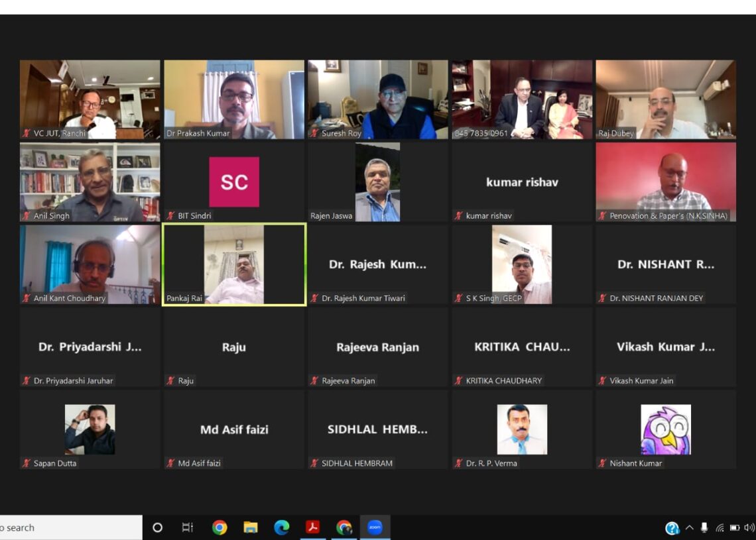Launch Microsoft Edge from the taskbar
The width and height of the screenshot is (756, 540).
tap(282, 527)
